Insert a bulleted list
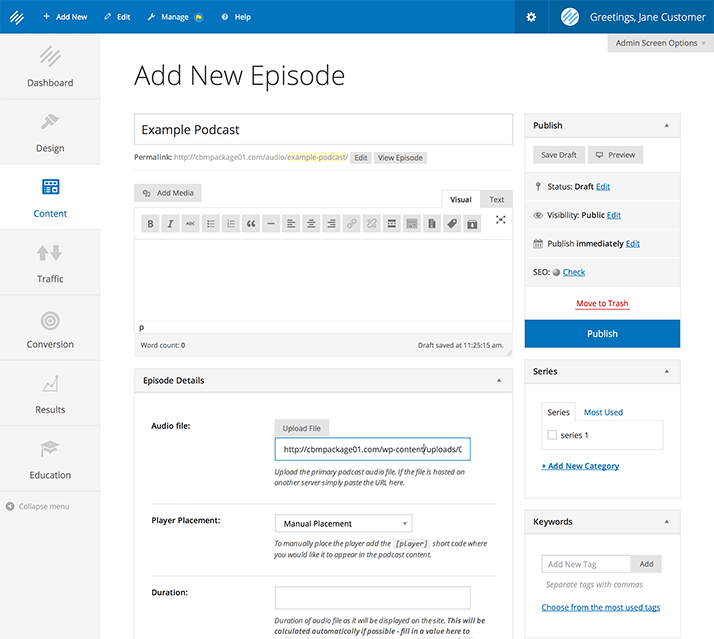Viewport: 714px width, 639px height. (x=211, y=224)
